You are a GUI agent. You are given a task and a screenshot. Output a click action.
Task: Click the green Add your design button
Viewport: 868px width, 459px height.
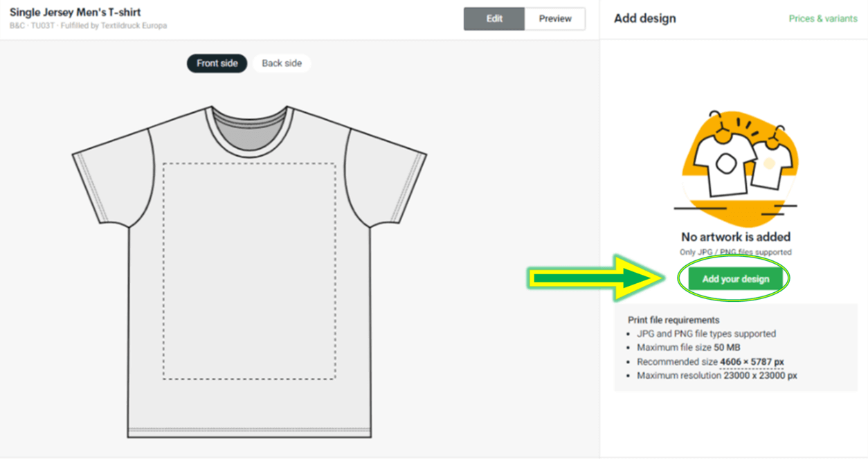pos(735,279)
